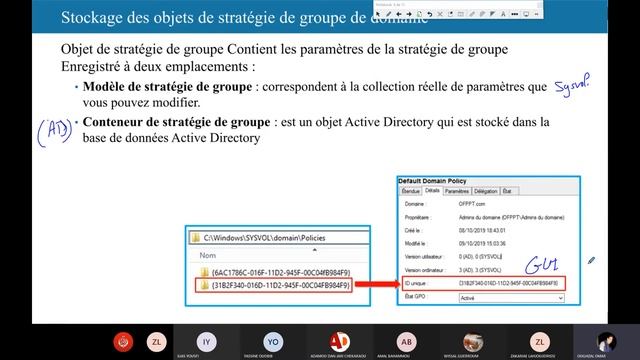Click the Modifié le date value
The image size is (640, 360).
[482, 244]
